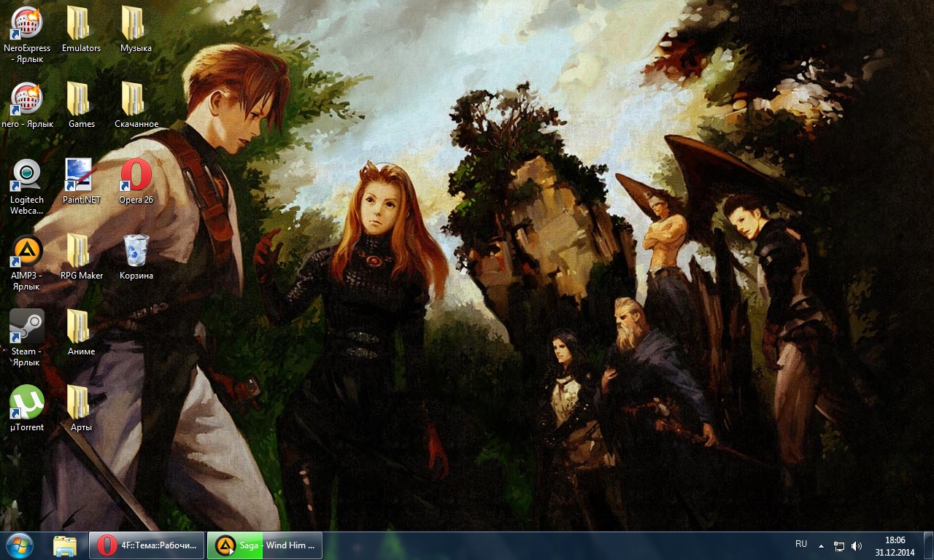Switch to the Opera 4F::Тема taskbar window
The height and width of the screenshot is (560, 934).
pos(146,545)
